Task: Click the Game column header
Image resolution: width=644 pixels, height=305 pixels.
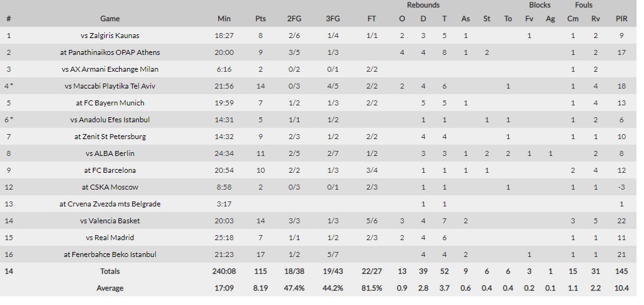Action: (110, 19)
